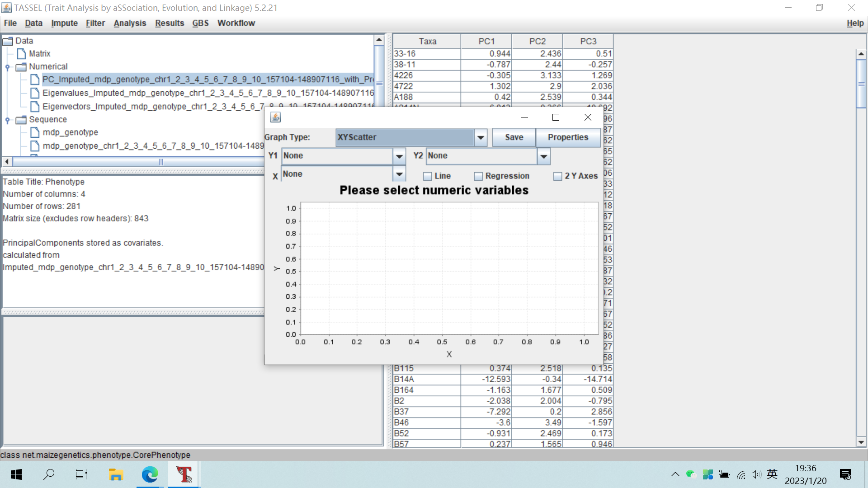The image size is (868, 488).
Task: Click the Java icon in the graph dialog title bar
Action: 275,117
